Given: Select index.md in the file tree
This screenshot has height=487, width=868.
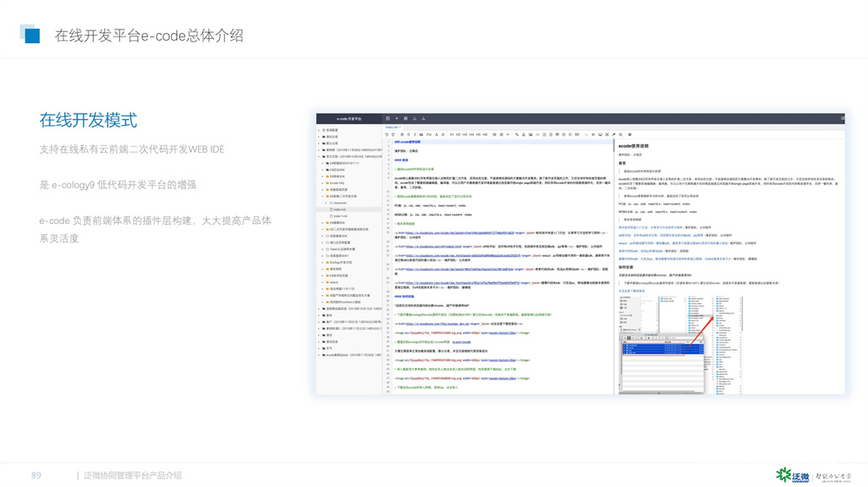Looking at the screenshot, I should (x=340, y=209).
